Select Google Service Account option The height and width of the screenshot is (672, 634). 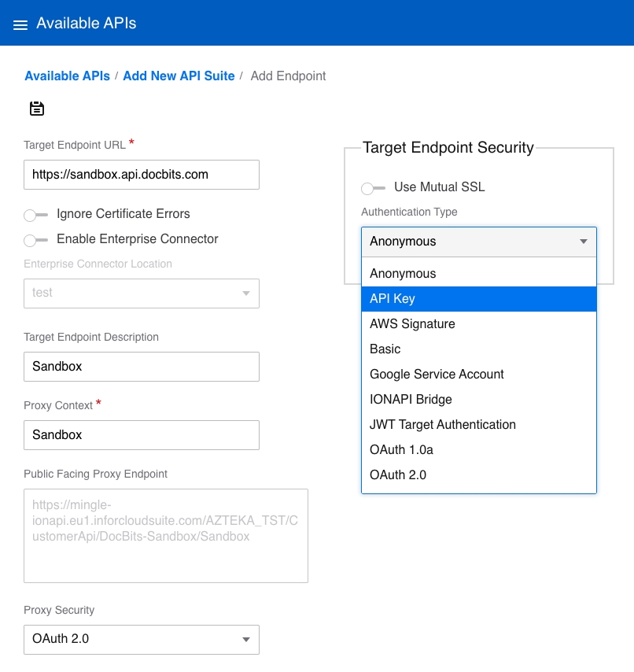pyautogui.click(x=478, y=375)
